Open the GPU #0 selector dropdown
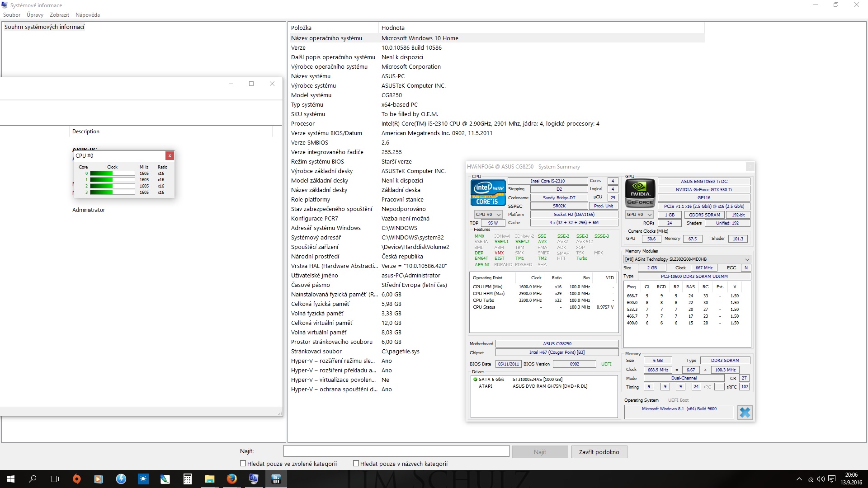Screen dimensions: 868x488 639,215
